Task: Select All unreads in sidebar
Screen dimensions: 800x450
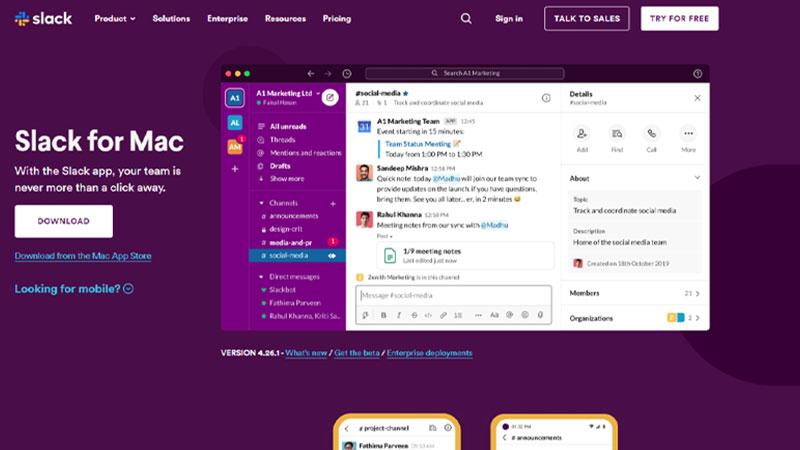Action: tap(288, 127)
